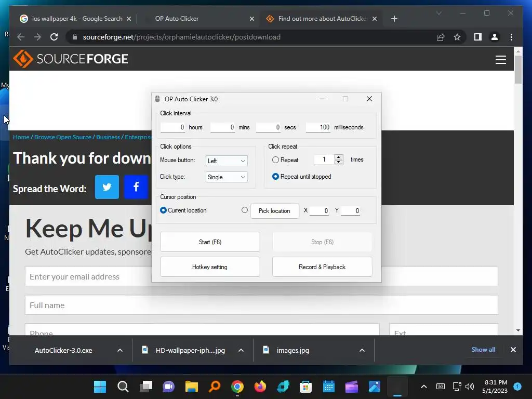532x399 pixels.
Task: Open Task View on the taskbar
Action: click(146, 387)
